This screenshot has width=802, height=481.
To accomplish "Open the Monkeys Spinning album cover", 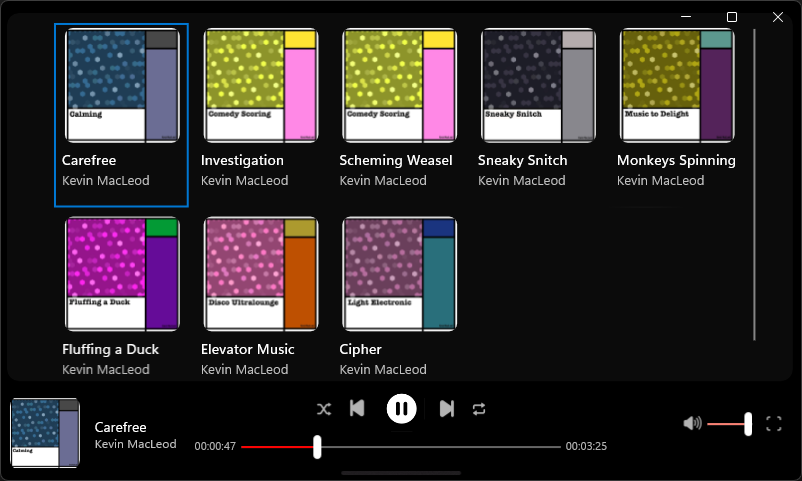I will (x=677, y=85).
